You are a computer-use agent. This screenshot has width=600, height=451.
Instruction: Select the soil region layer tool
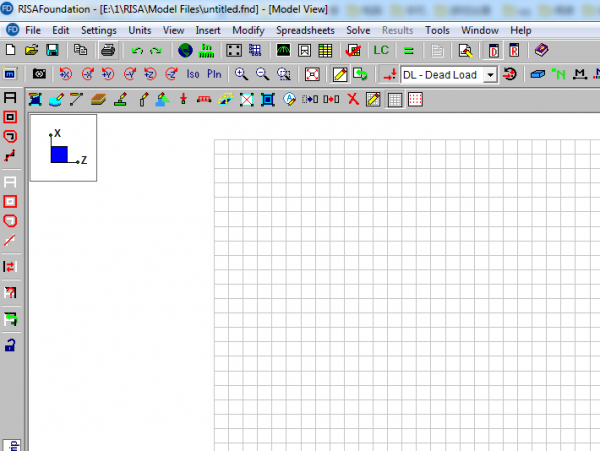tap(98, 99)
